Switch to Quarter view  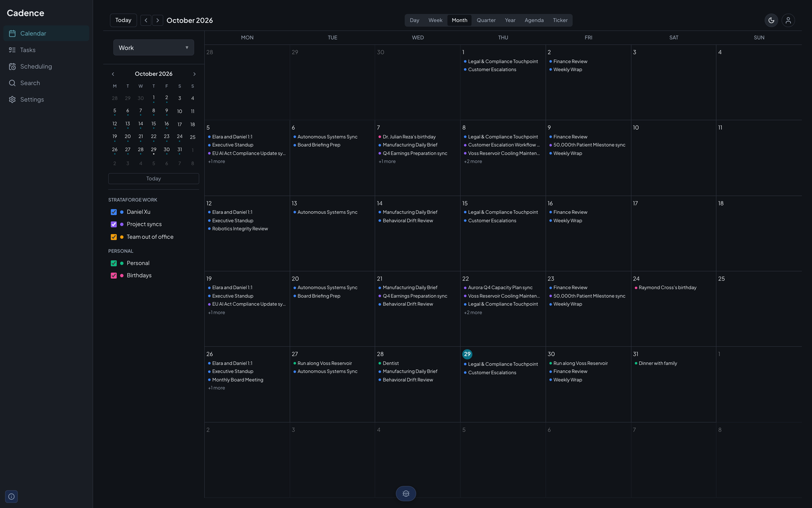click(x=486, y=20)
